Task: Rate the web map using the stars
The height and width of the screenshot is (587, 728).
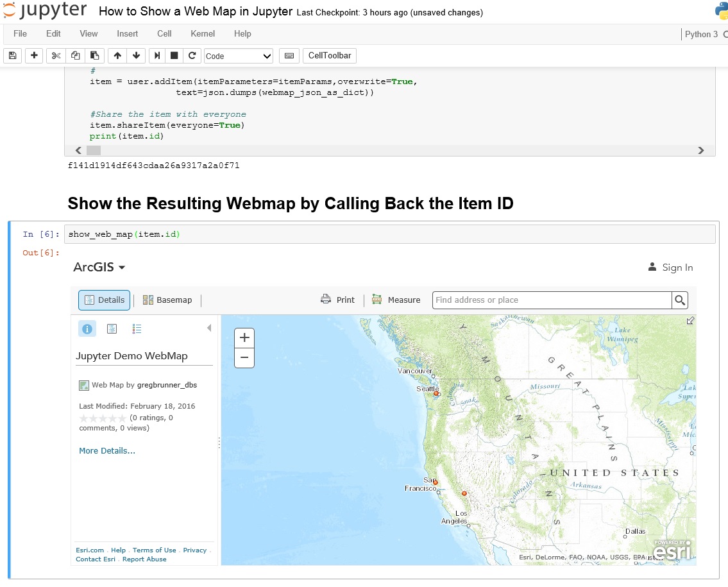Action: (x=103, y=418)
